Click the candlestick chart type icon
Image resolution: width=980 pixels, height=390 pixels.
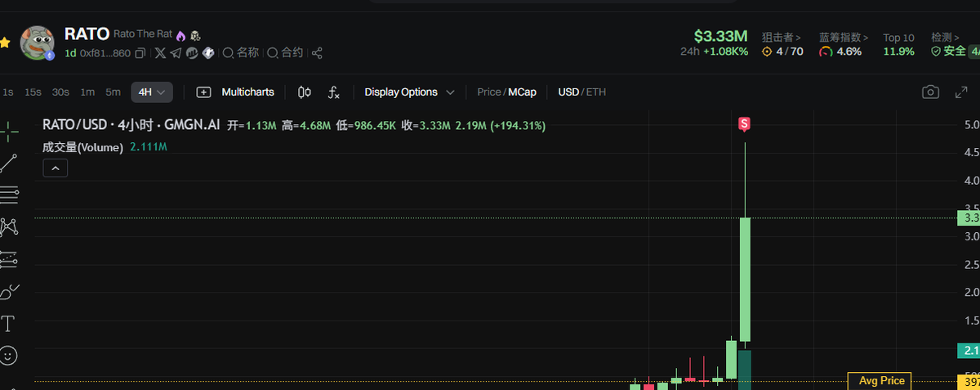(305, 92)
